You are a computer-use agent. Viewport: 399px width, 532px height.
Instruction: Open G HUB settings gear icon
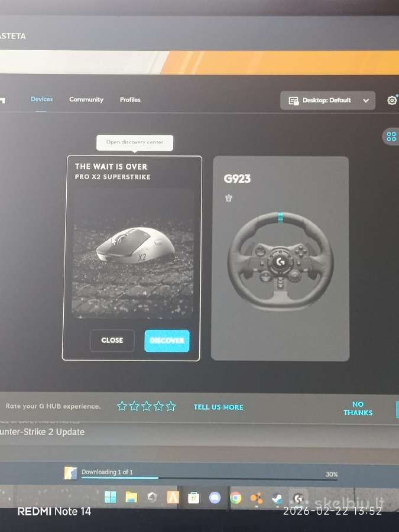pos(392,100)
